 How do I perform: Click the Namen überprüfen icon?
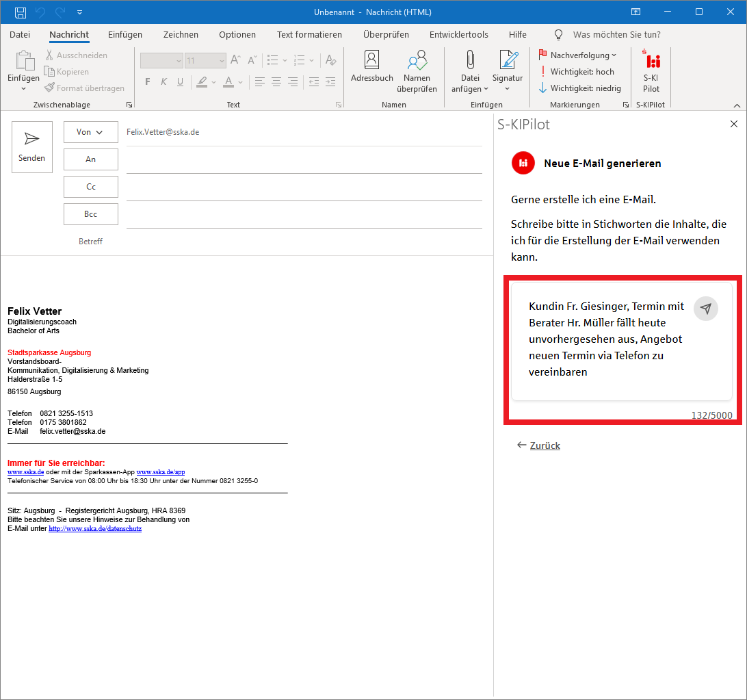tap(417, 67)
